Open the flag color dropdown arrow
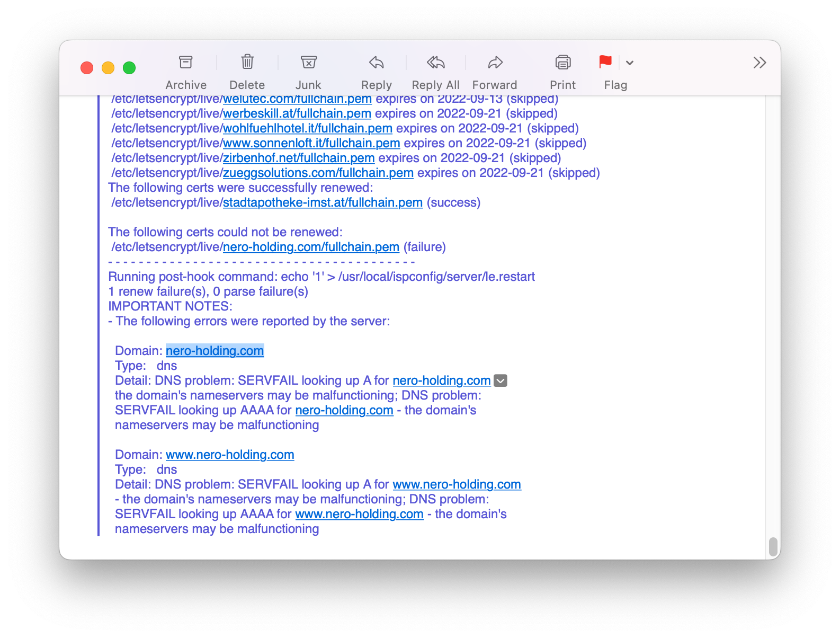Viewport: 840px width, 638px height. [630, 63]
